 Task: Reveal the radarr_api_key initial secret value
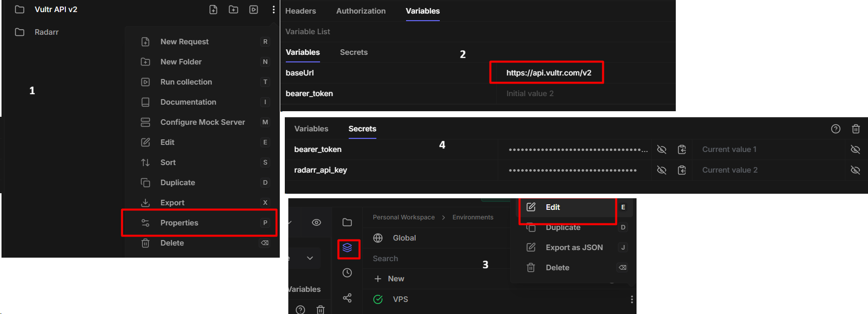coord(662,170)
